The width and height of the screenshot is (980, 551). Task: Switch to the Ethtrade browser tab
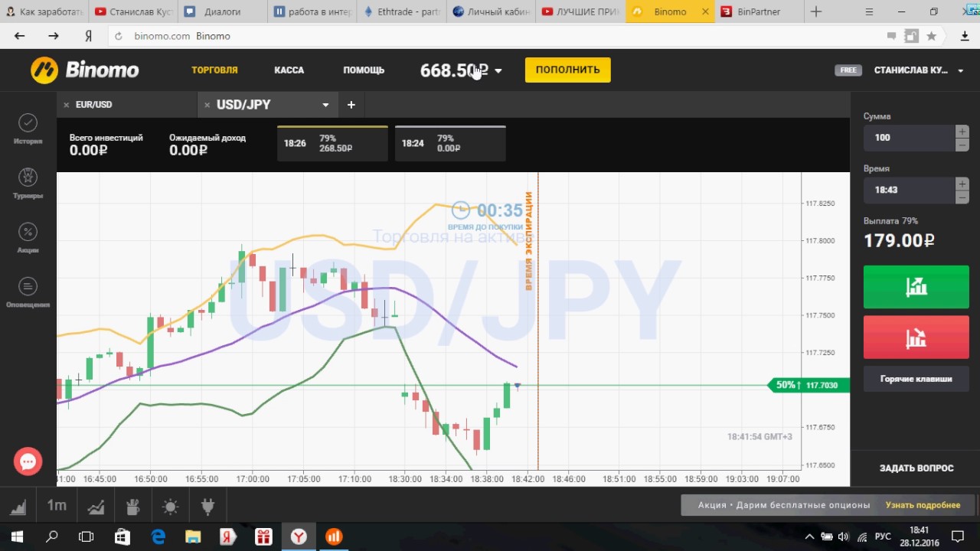point(401,11)
